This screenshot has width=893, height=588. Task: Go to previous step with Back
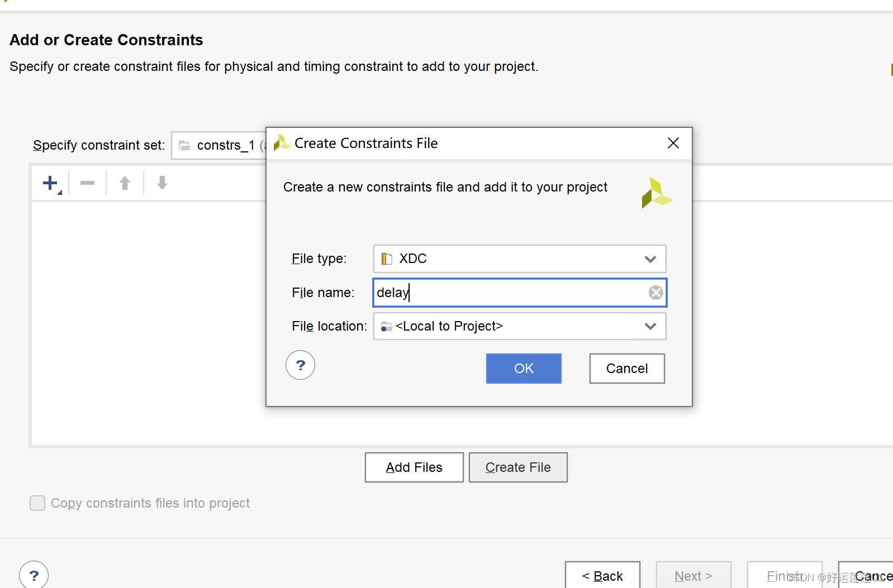pyautogui.click(x=602, y=576)
